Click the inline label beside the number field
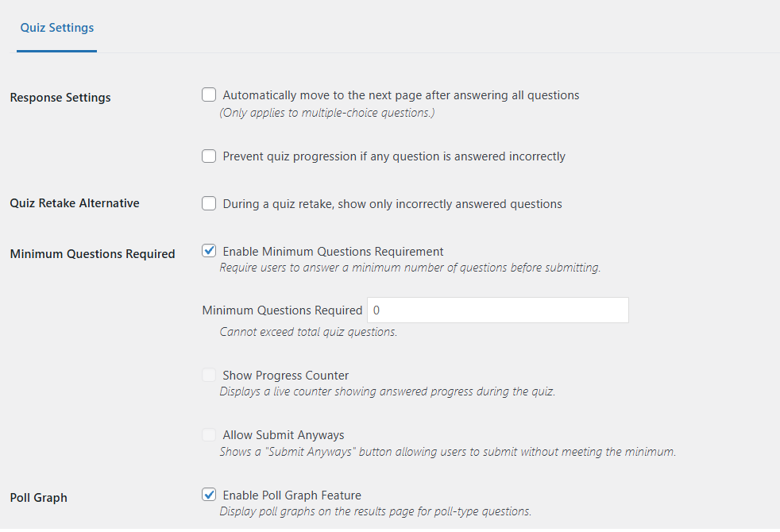780x532 pixels. coord(282,310)
